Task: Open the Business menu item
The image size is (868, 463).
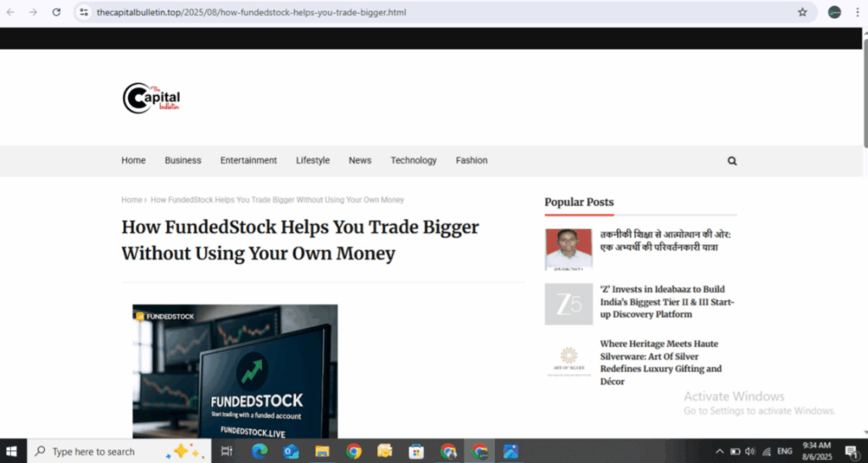Action: click(x=182, y=160)
